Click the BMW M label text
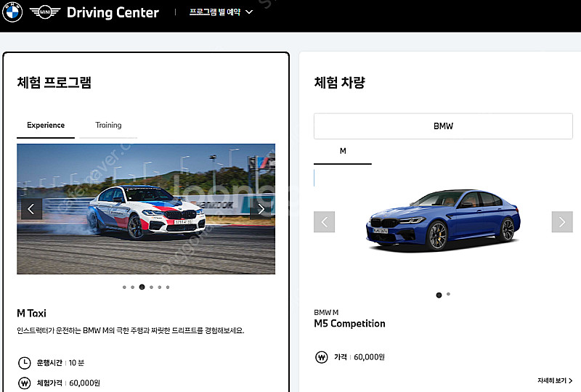Viewport: 581px width, 392px height. tap(326, 312)
